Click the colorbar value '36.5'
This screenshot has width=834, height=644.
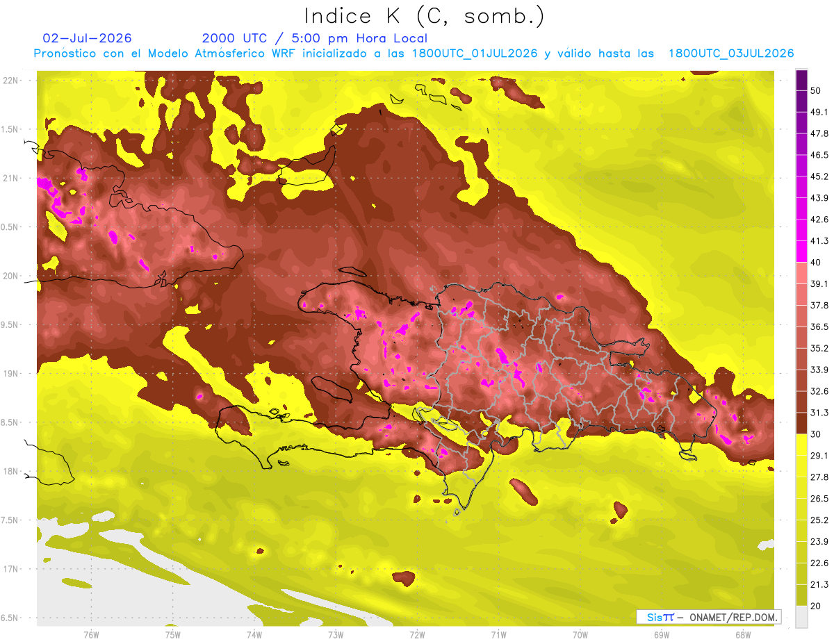[819, 327]
